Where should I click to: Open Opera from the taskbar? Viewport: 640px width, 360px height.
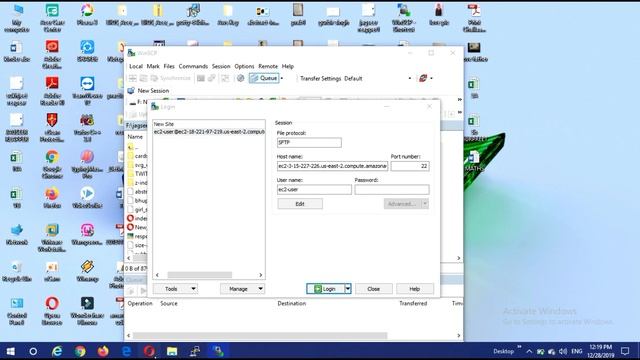point(149,351)
